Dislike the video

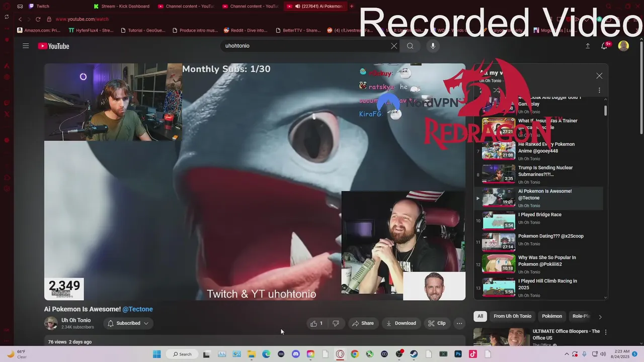pyautogui.click(x=336, y=323)
